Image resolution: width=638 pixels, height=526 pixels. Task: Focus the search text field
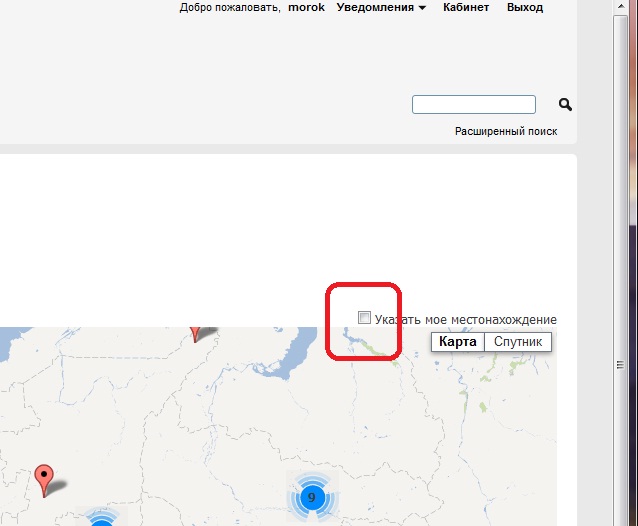474,105
